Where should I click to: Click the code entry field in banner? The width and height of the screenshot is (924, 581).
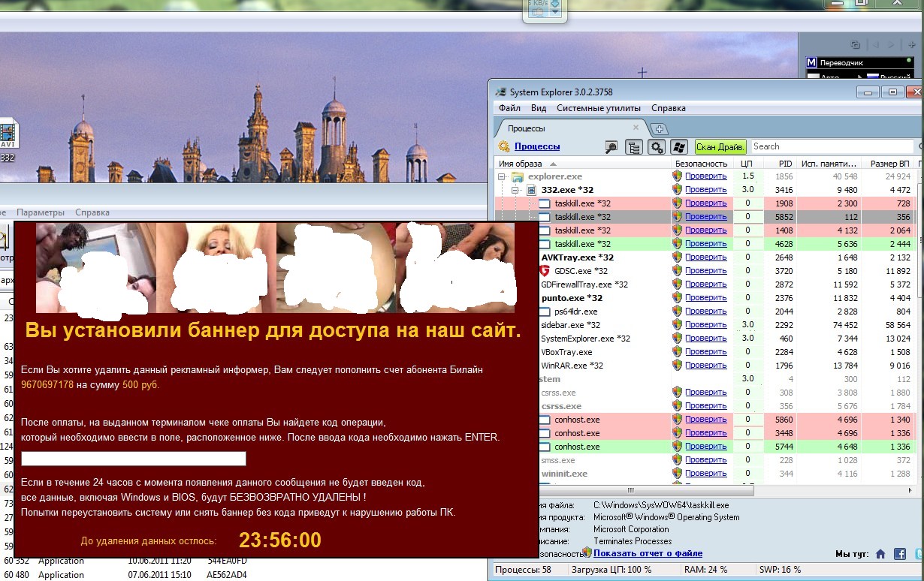coord(134,459)
